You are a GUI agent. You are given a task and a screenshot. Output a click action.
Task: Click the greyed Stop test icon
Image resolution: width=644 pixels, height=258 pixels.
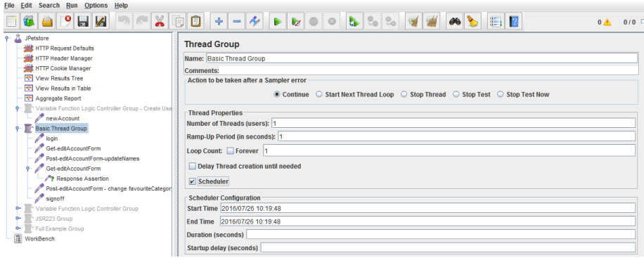coord(314,21)
